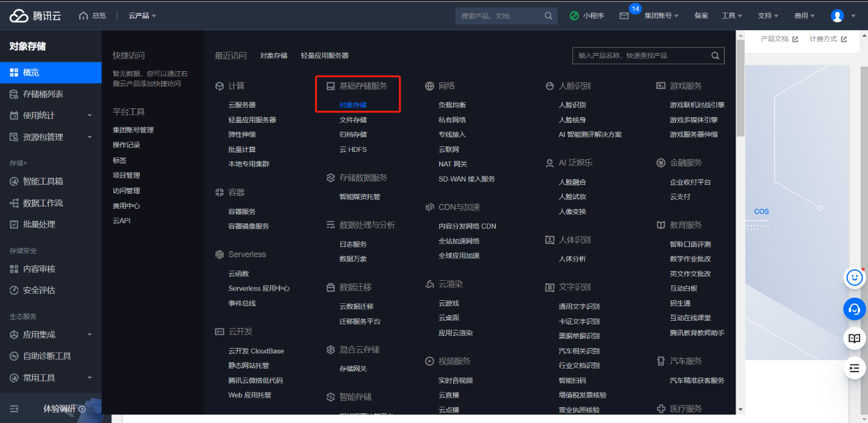Expand 资源包管理 in the sidebar
Viewport: 868px width, 423px height.
coord(51,137)
